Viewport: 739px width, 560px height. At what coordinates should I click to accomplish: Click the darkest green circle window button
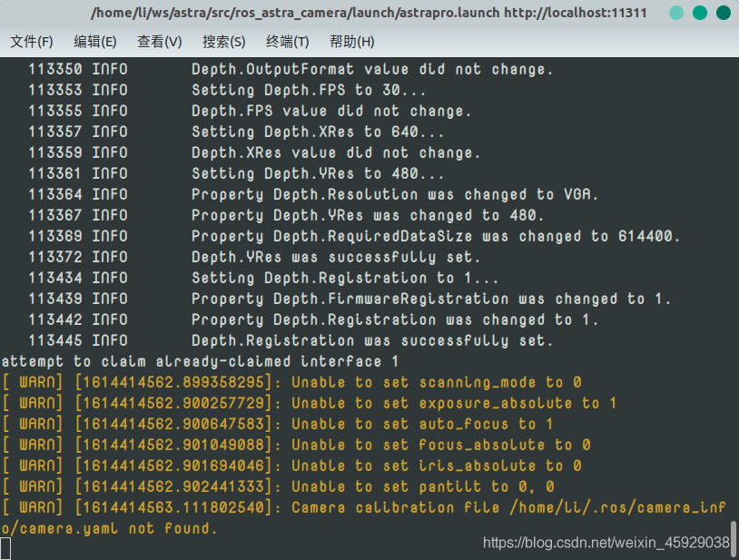point(724,13)
